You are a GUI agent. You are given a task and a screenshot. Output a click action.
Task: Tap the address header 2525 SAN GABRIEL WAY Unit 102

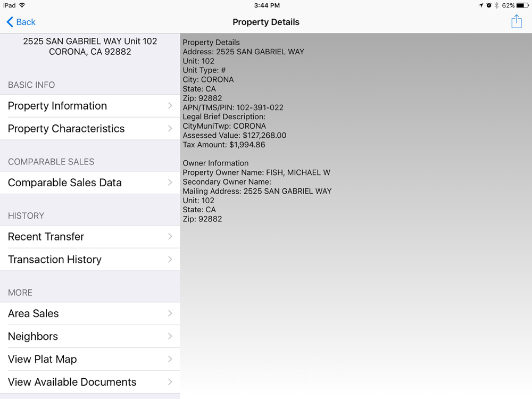pos(90,41)
